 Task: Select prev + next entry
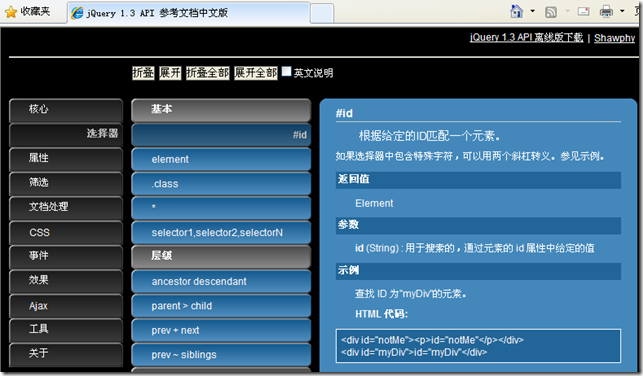click(221, 330)
